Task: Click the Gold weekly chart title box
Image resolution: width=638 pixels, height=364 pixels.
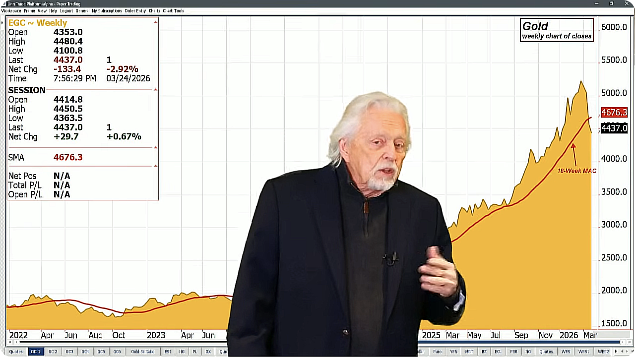Action: click(557, 30)
